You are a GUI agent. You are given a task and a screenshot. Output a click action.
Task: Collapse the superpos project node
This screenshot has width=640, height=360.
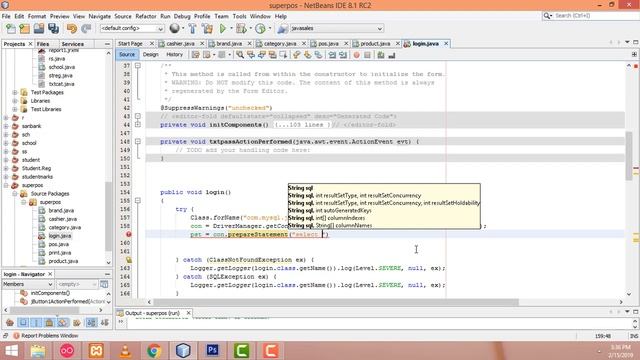pos(6,185)
